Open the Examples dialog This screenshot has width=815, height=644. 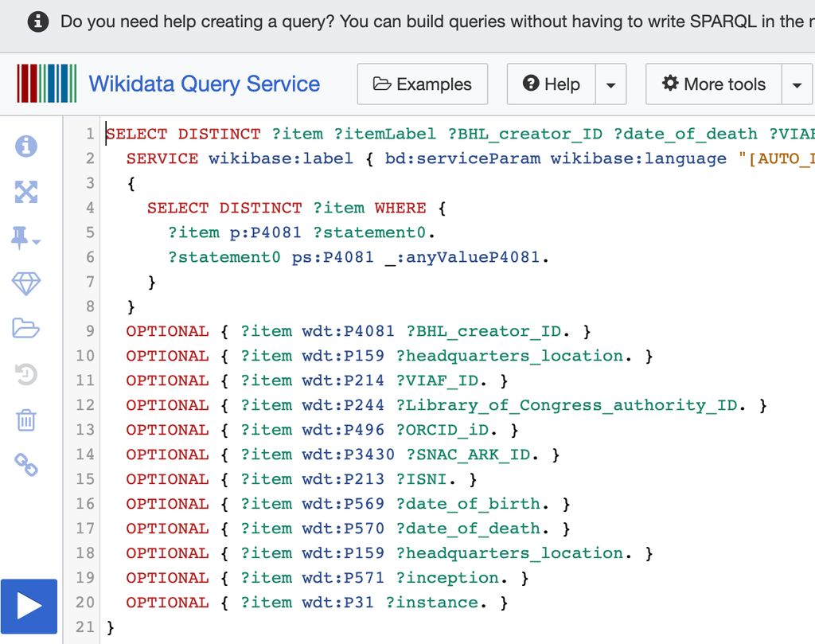[422, 84]
